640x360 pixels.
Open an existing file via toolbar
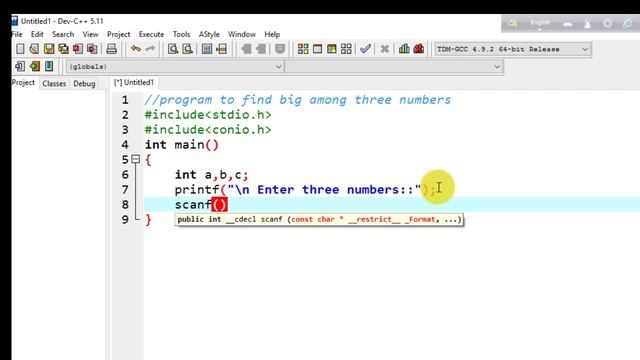[34, 49]
